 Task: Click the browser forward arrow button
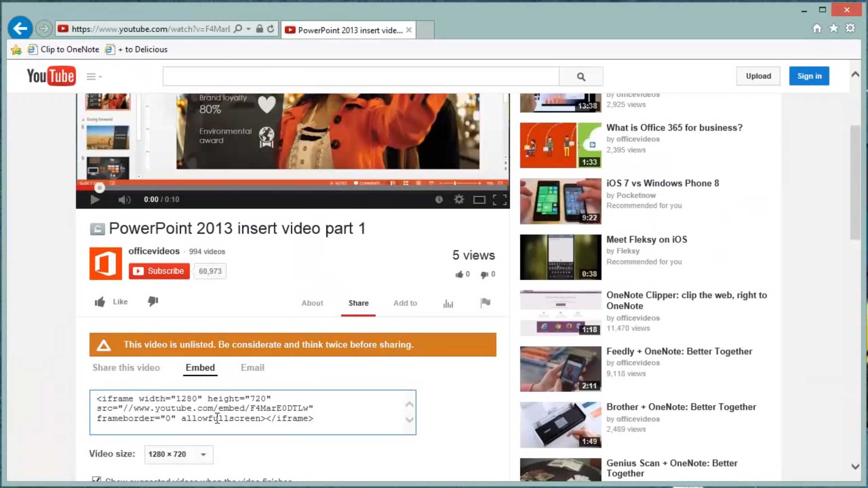[44, 29]
